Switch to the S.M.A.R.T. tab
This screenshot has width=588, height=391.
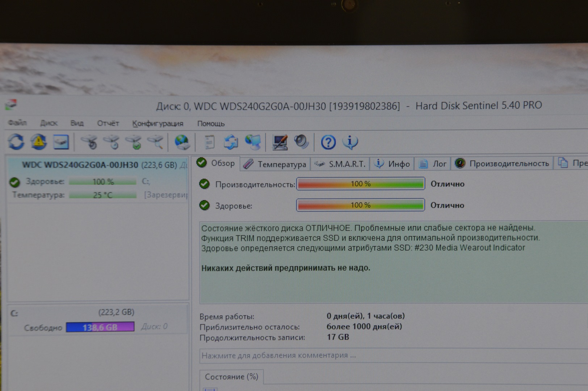click(341, 164)
